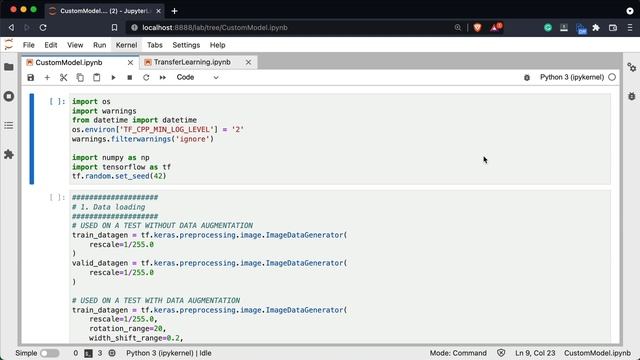Screen dimensions: 640x360
Task: Click the terminals count icon in status bar
Action: [88, 353]
